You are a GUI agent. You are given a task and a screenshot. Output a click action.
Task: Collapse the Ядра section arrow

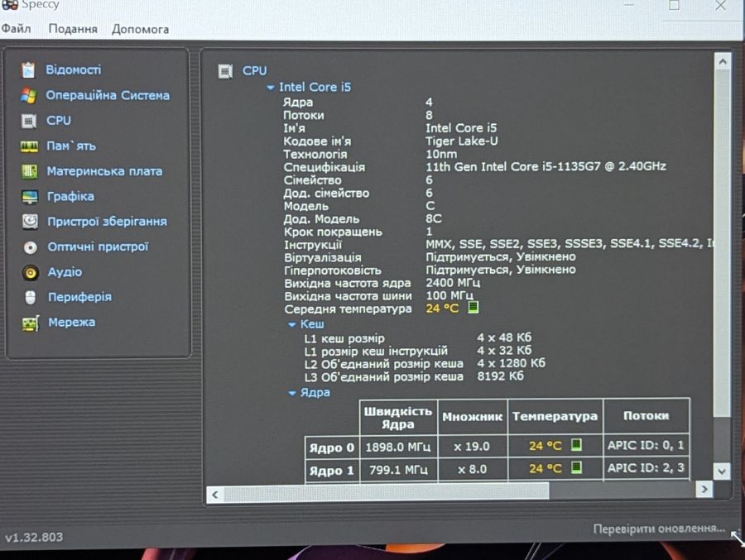[292, 393]
